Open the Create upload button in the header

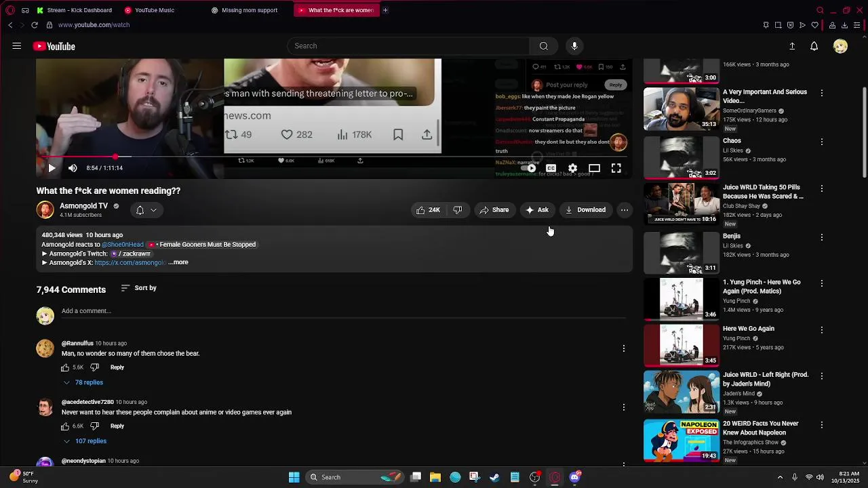tap(792, 46)
